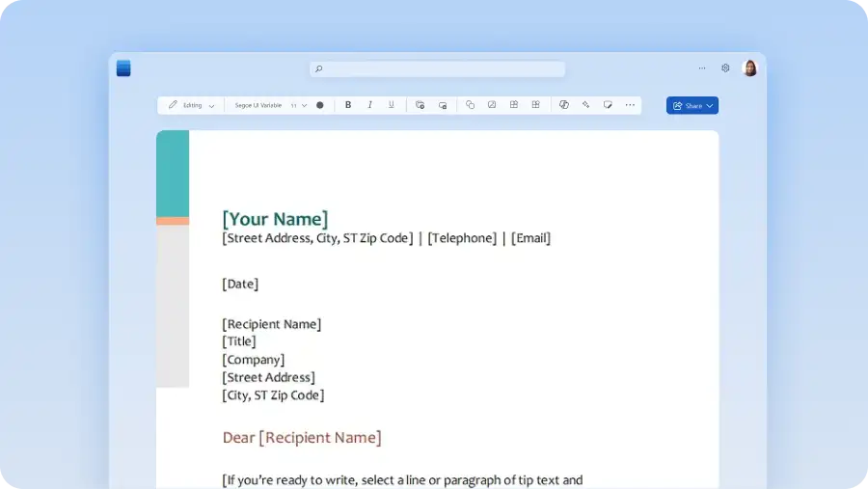868x489 pixels.
Task: Click the [City, ST Zip Code] recipient line
Action: tap(274, 394)
